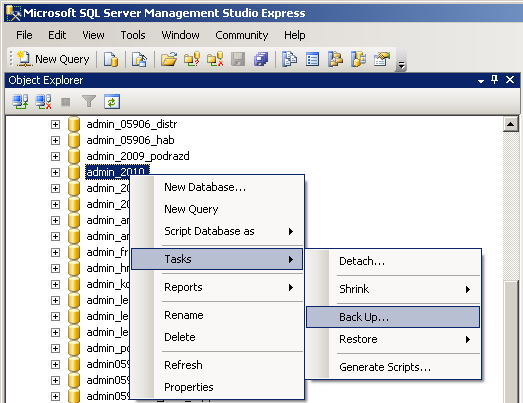Image resolution: width=523 pixels, height=403 pixels.
Task: Click the SQL Server Mobile Query icon
Action: (139, 59)
